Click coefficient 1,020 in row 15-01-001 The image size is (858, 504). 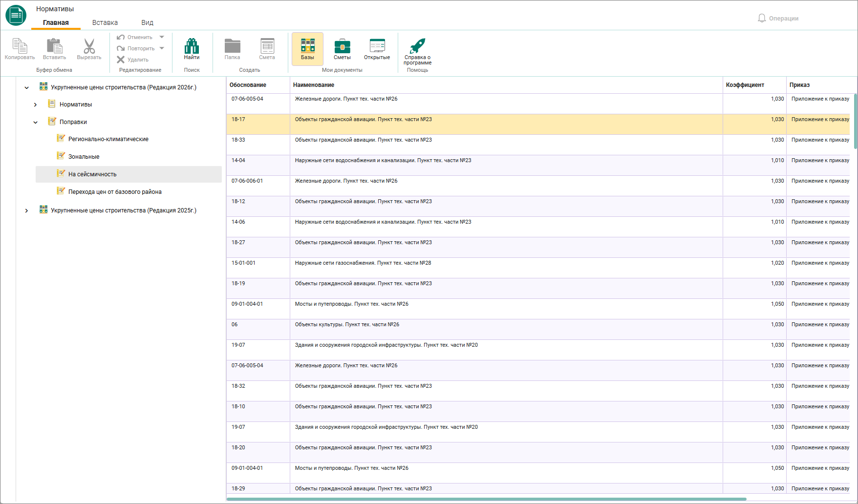tap(777, 263)
